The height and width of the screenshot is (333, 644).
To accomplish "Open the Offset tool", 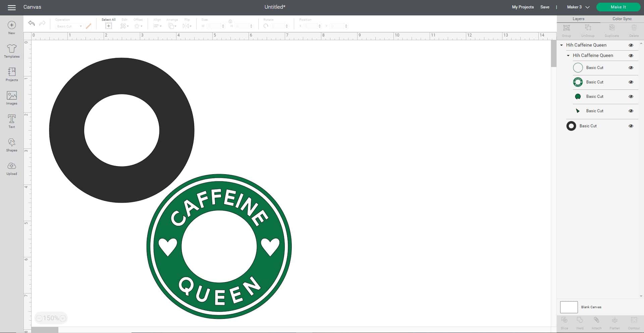I will tap(138, 26).
